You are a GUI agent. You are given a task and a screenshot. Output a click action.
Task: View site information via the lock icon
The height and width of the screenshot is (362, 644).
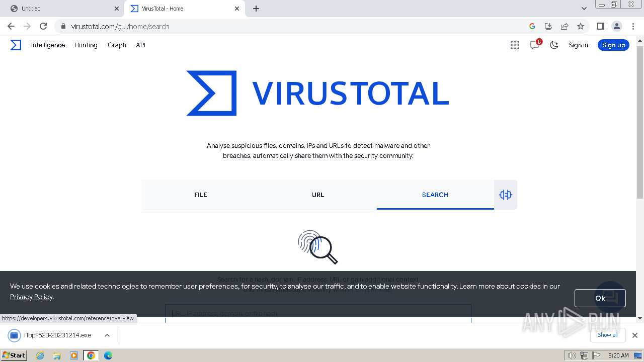63,26
